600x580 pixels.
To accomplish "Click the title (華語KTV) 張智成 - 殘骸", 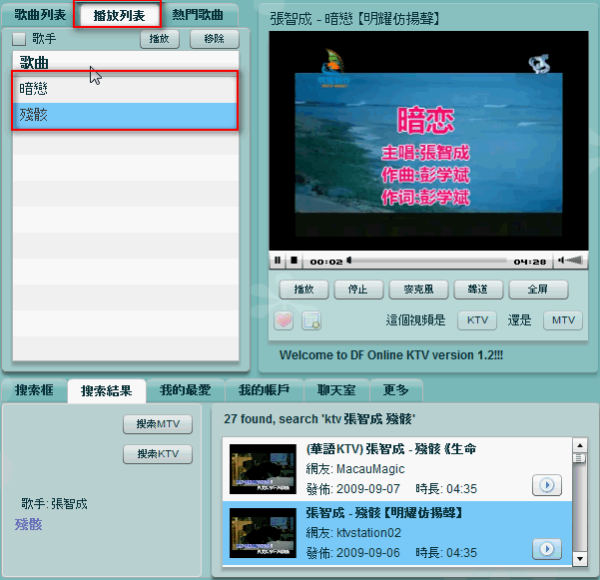I will (x=391, y=449).
